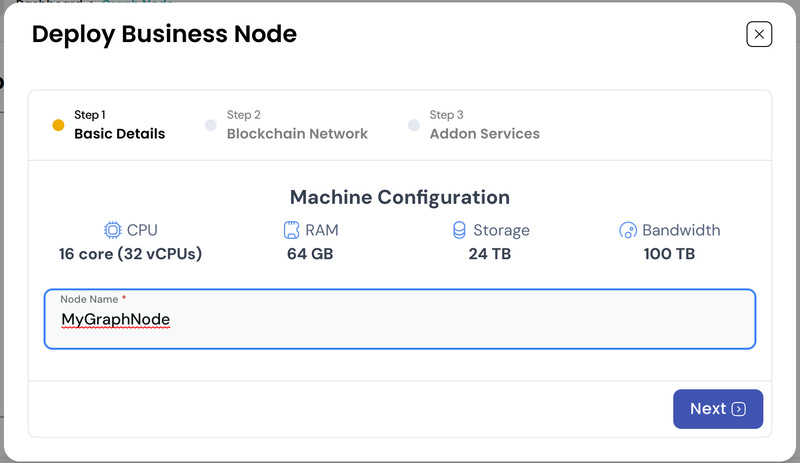Click the 64 GB RAM value
This screenshot has height=463, width=800.
(310, 254)
